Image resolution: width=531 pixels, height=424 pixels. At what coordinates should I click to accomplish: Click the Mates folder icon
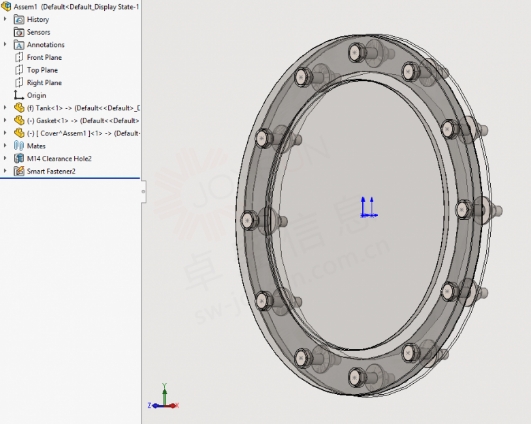tap(19, 146)
